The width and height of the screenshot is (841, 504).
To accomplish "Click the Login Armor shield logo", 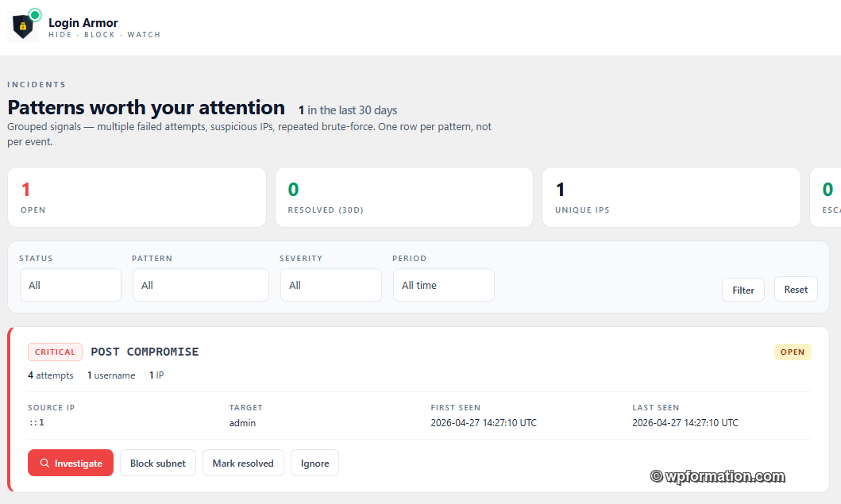I will 22,26.
